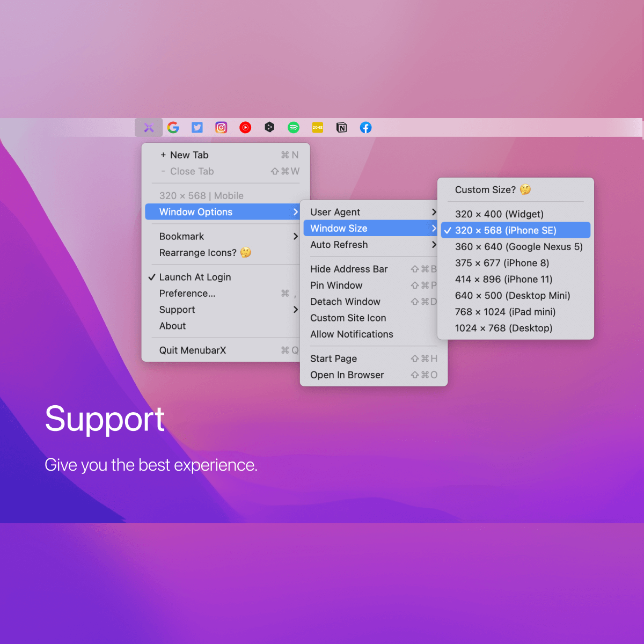Select 640 × 500 (Desktop Mini) size
The height and width of the screenshot is (644, 644).
pos(516,296)
